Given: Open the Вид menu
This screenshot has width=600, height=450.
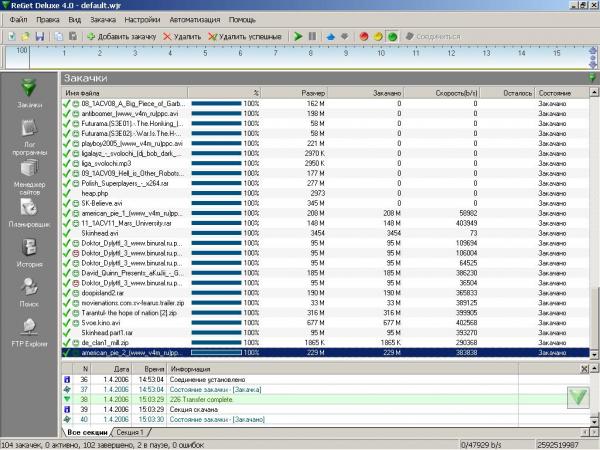Looking at the screenshot, I should [x=75, y=20].
